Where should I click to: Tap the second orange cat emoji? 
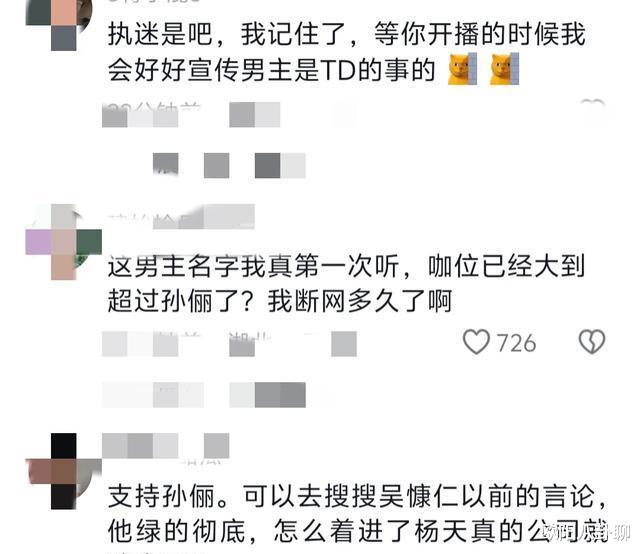coord(504,69)
